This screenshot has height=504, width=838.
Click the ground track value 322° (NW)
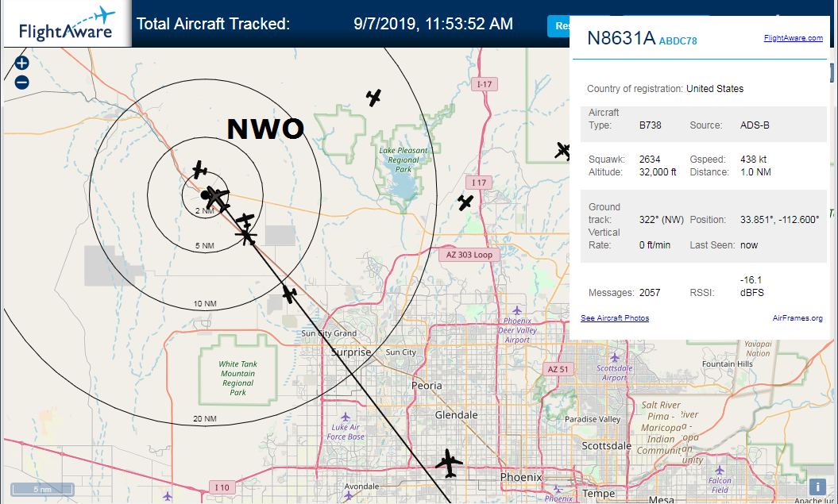point(662,220)
